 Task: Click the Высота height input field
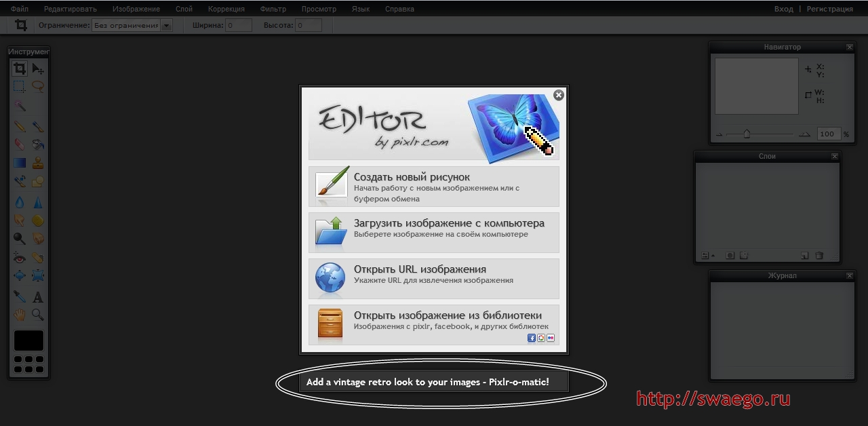(309, 25)
